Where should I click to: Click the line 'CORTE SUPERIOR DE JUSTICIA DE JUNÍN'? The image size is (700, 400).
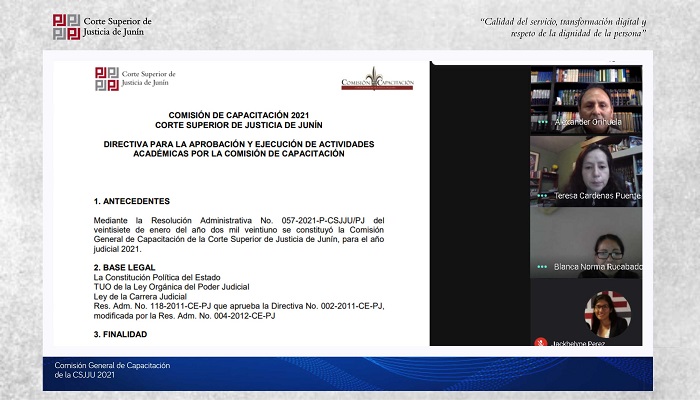pyautogui.click(x=239, y=125)
